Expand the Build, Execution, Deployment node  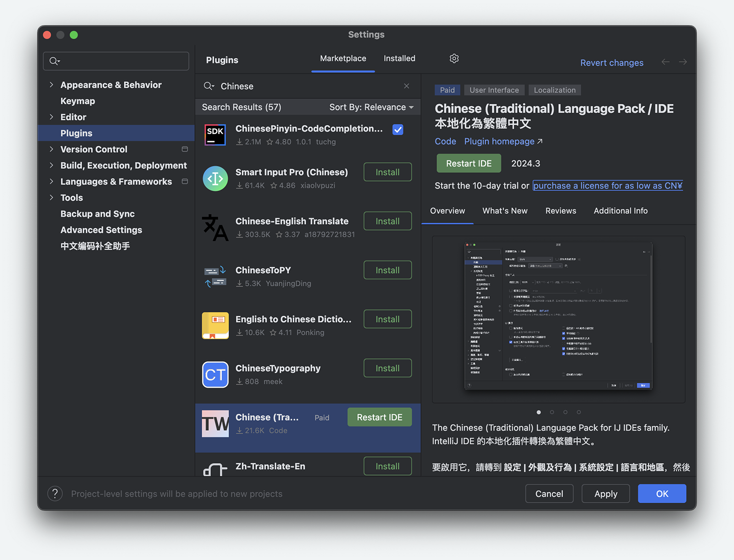point(51,165)
